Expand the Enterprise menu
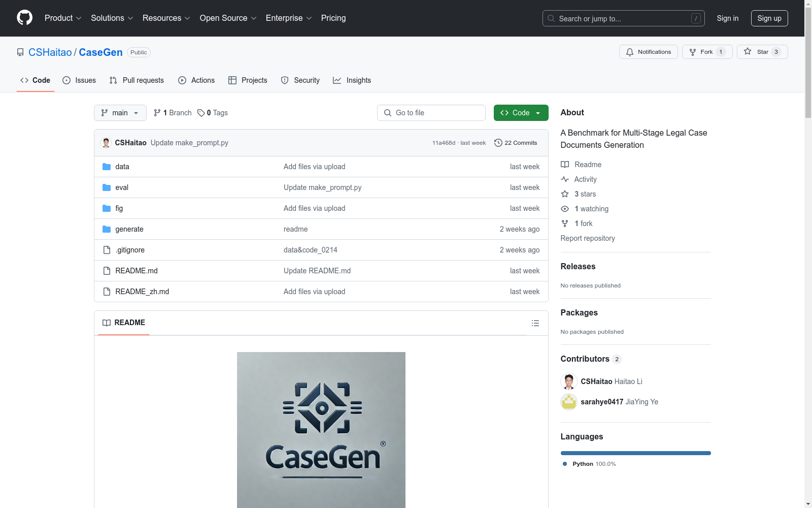This screenshot has width=812, height=508. [x=289, y=18]
